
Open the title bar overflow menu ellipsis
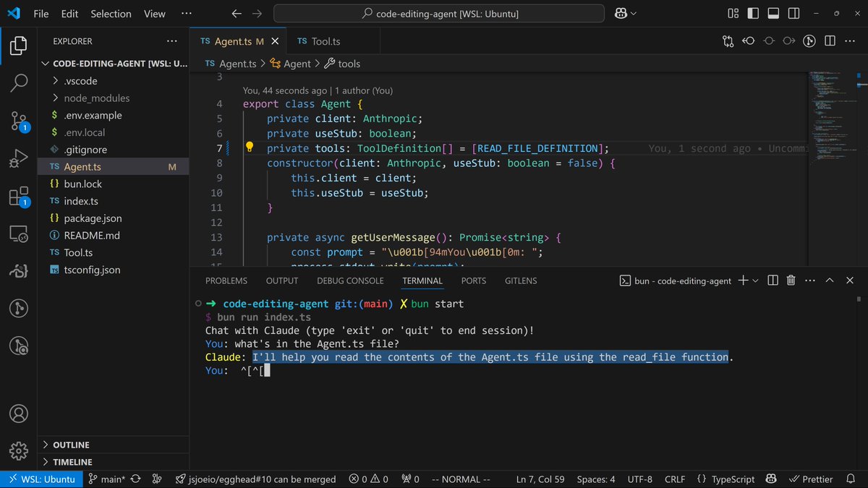pyautogui.click(x=187, y=14)
